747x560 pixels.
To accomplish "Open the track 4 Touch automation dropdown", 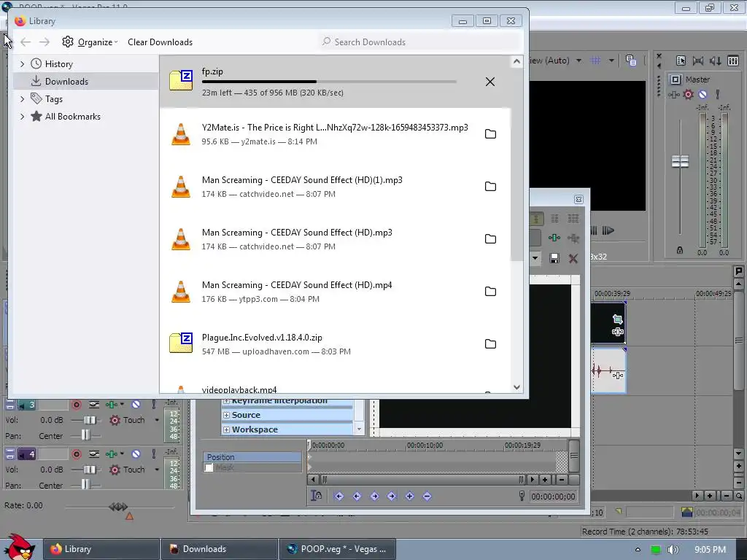I will [x=157, y=470].
